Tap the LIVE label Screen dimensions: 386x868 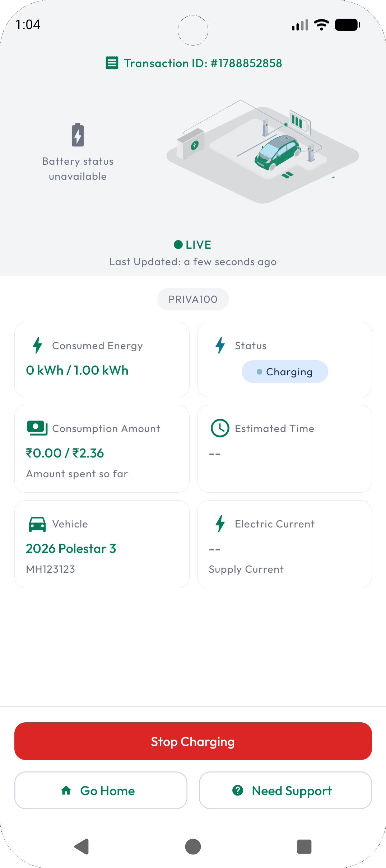(x=199, y=245)
